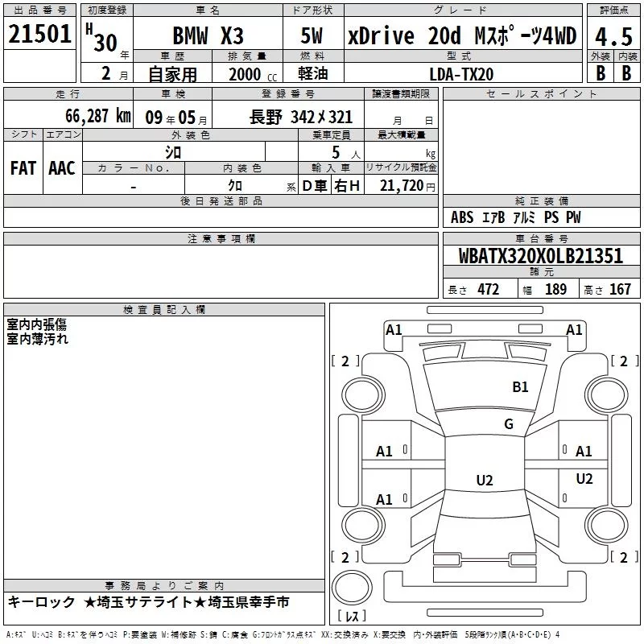Select the BMW X3 car name field

click(x=208, y=36)
